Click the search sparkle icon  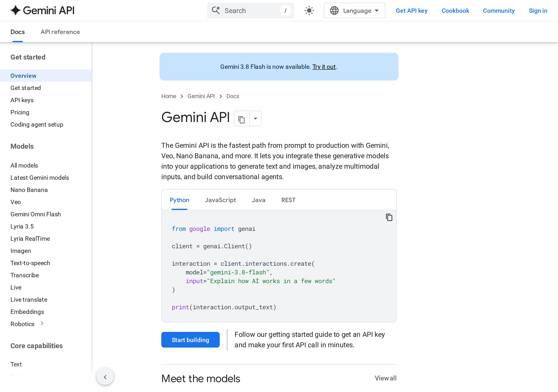tap(216, 10)
